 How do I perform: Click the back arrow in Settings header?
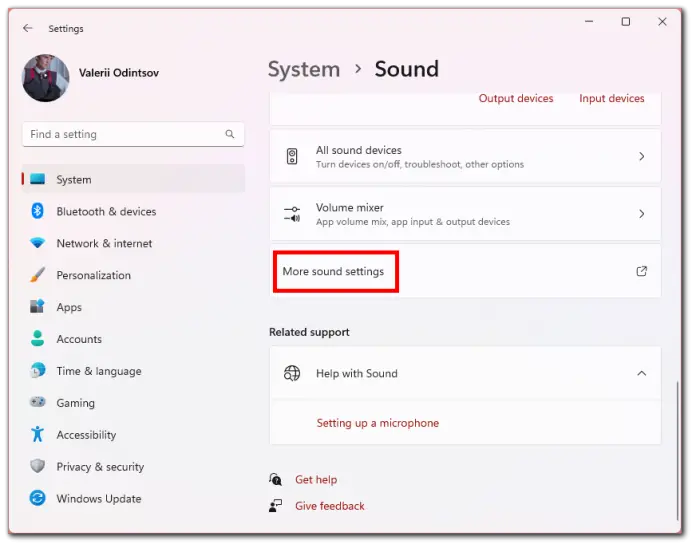coord(28,28)
